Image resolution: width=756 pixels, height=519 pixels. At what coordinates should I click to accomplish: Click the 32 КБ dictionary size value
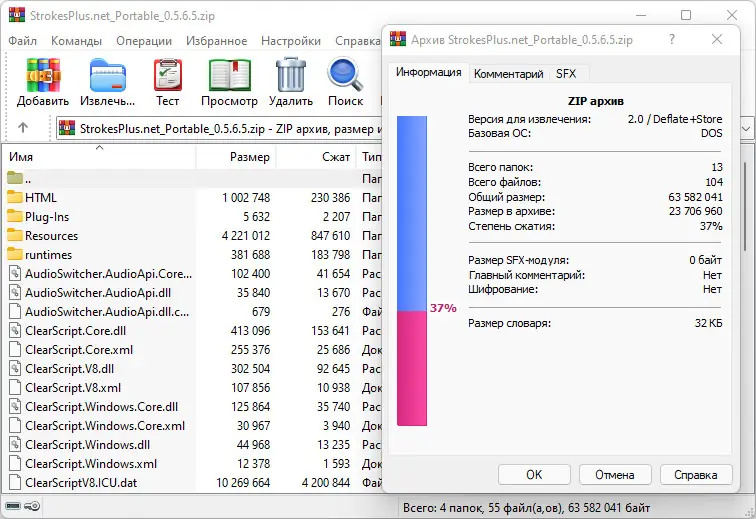tap(708, 323)
